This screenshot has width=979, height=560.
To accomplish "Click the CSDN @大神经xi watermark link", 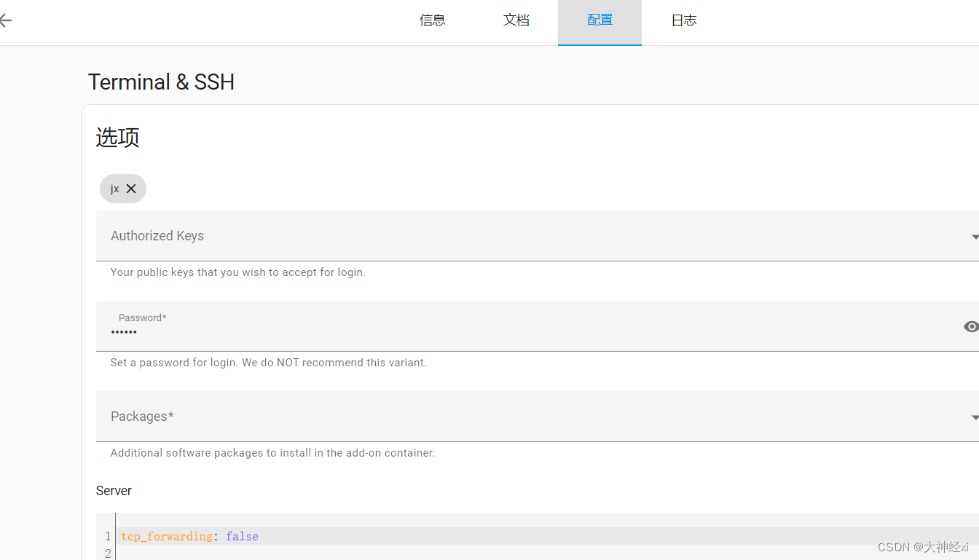I will coord(922,547).
